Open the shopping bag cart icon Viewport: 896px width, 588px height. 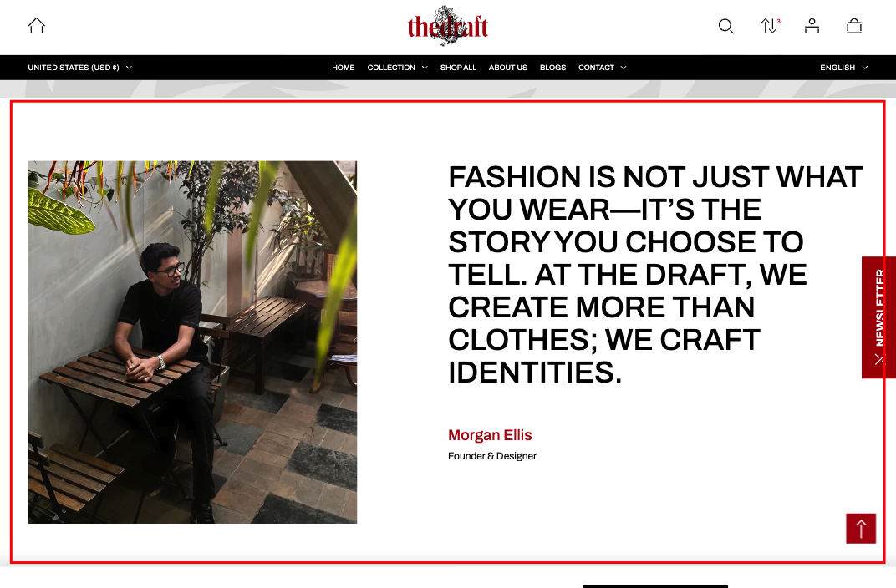pos(854,26)
